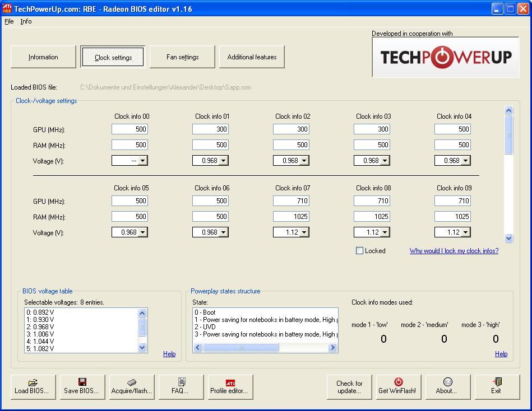Open the File menu
Viewport: 532px width, 411px height.
(9, 21)
